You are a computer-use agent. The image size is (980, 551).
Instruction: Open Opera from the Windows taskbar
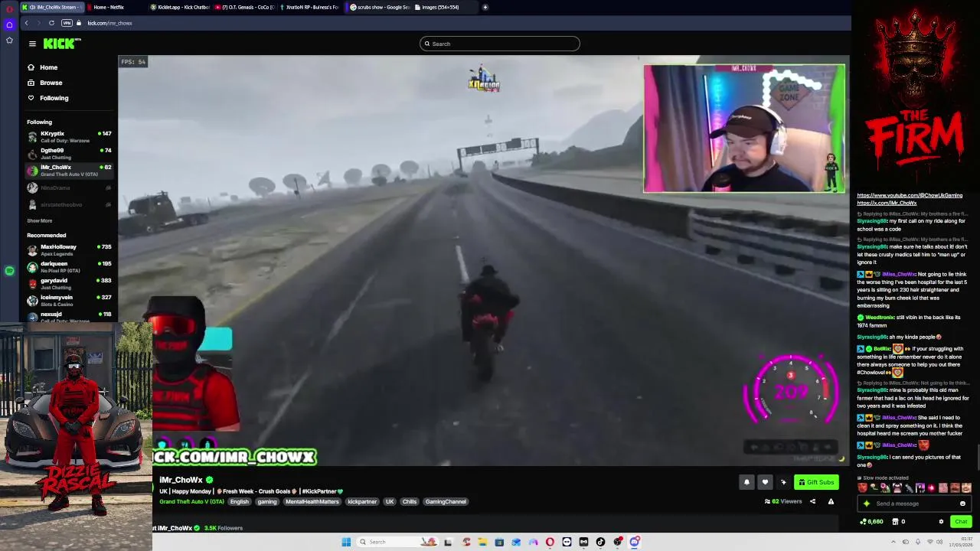[550, 542]
